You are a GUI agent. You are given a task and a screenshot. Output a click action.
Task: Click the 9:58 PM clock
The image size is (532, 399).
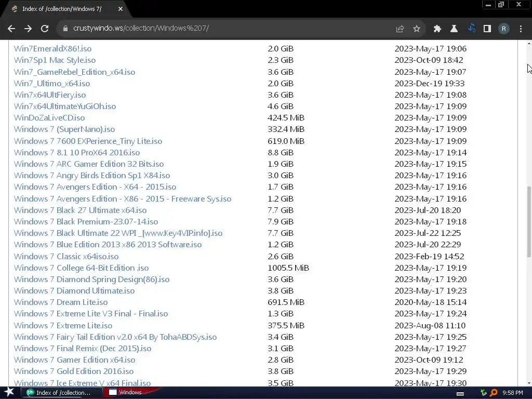pos(513,393)
